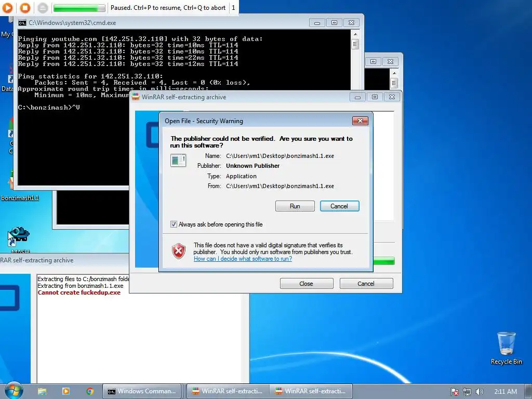
Task: Click Run in the Security Warning dialog
Action: 295,206
